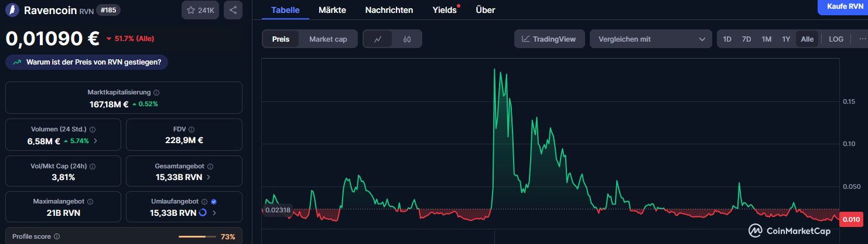Viewport: 868px width, 244px height.
Task: Switch to the Tabelle tab
Action: [285, 10]
